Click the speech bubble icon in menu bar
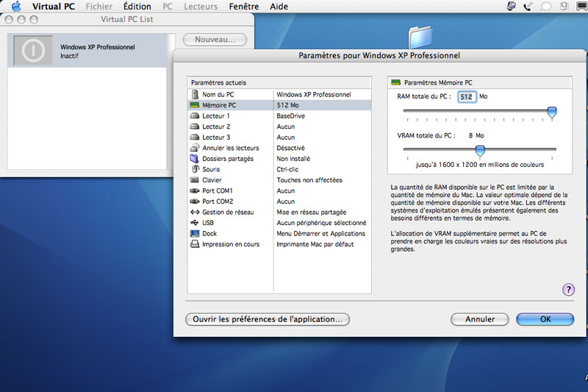The height and width of the screenshot is (392, 588). [x=546, y=7]
